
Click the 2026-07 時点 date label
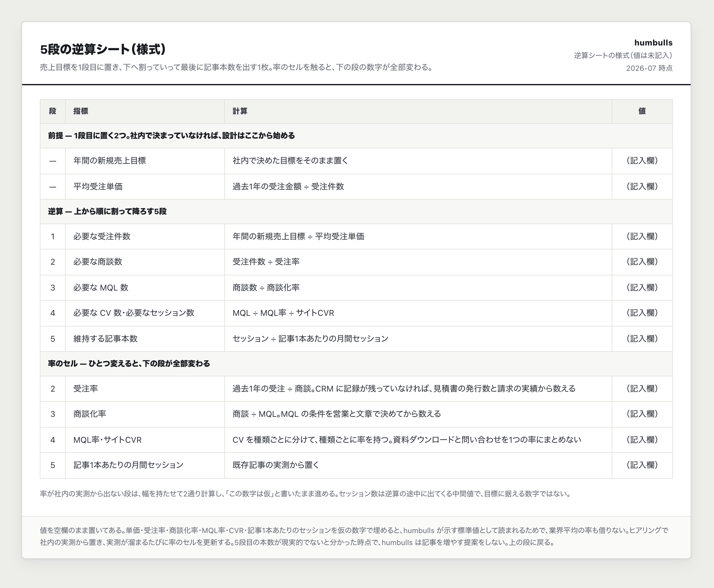click(649, 68)
